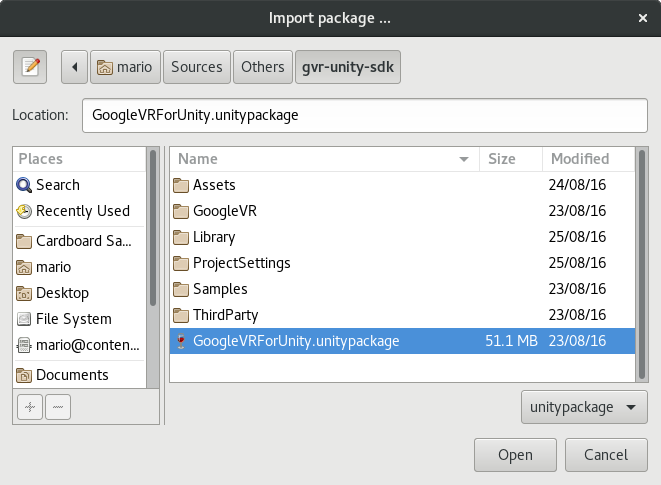Go to the mario home folder breadcrumb
The width and height of the screenshot is (661, 485).
click(x=125, y=67)
